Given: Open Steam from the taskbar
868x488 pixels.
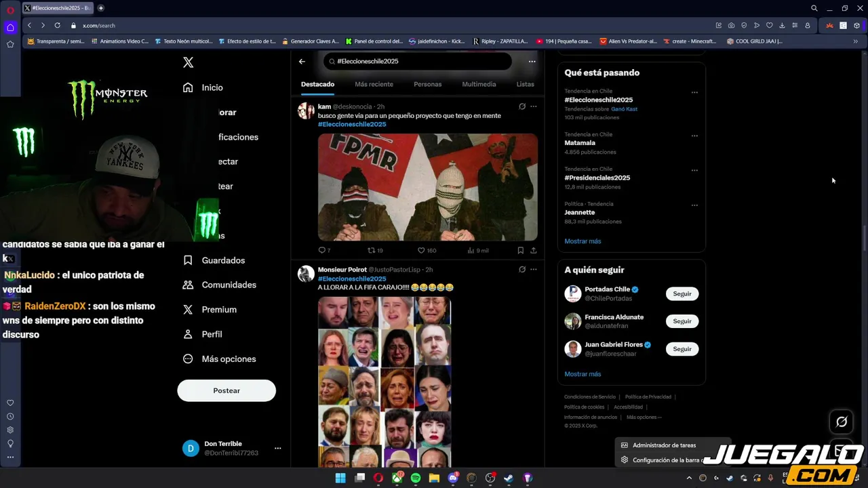Looking at the screenshot, I should (509, 478).
